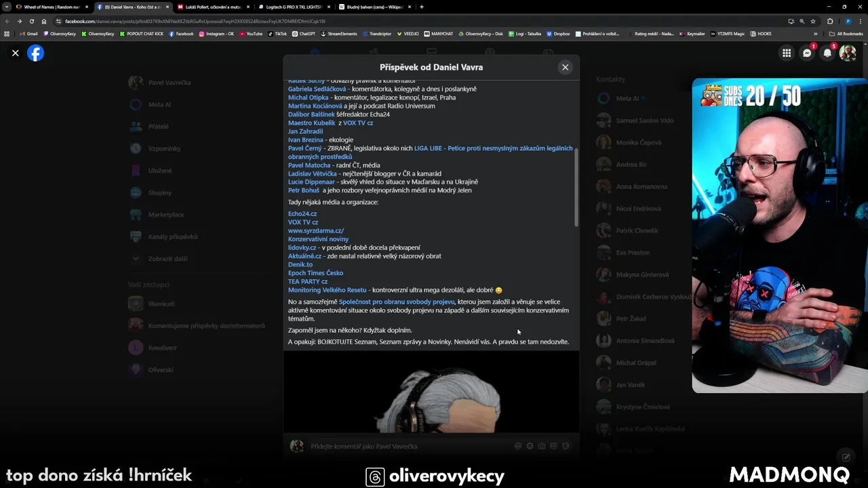Open the YouTube bookmark
The image size is (868, 488).
pyautogui.click(x=250, y=34)
